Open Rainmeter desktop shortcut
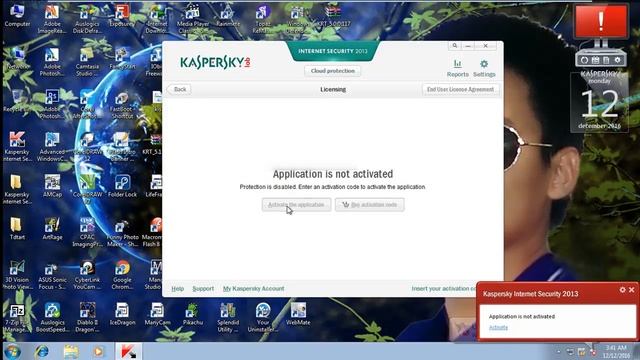640x360 pixels. pyautogui.click(x=228, y=16)
